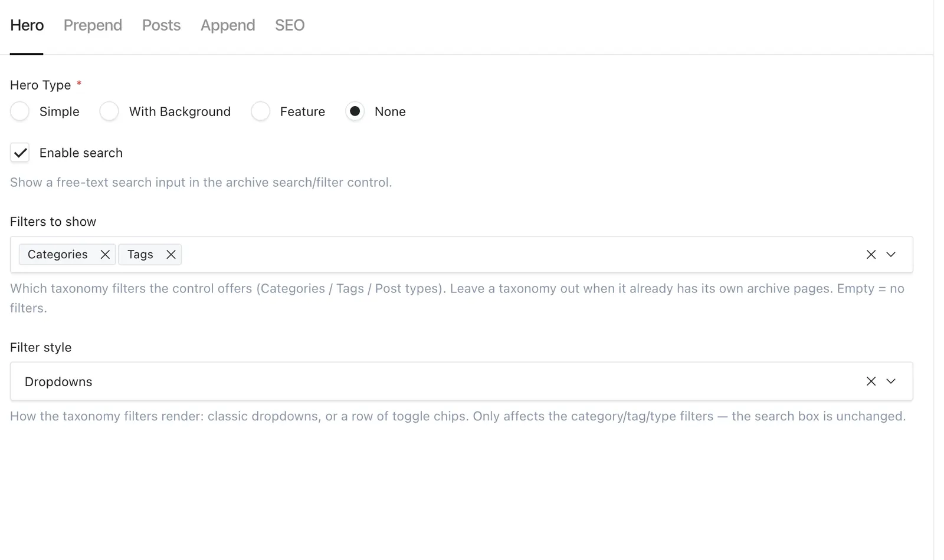Click the Filters to show label
Screen dimensions: 944x560
(53, 222)
